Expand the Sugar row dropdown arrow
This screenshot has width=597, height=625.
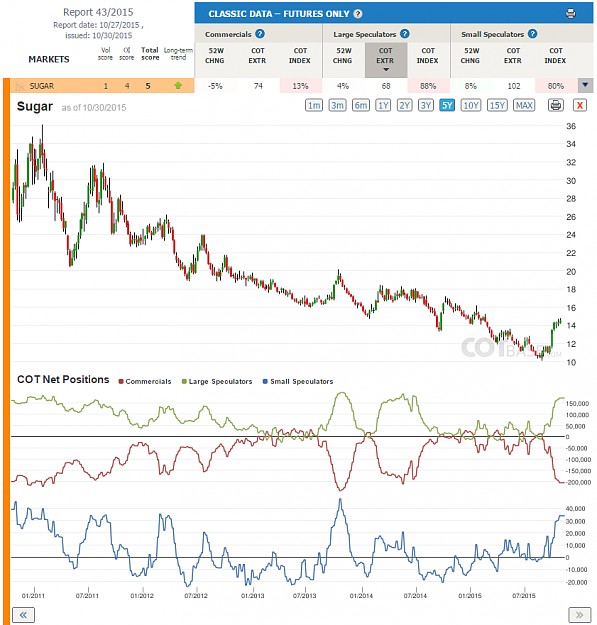pos(585,85)
